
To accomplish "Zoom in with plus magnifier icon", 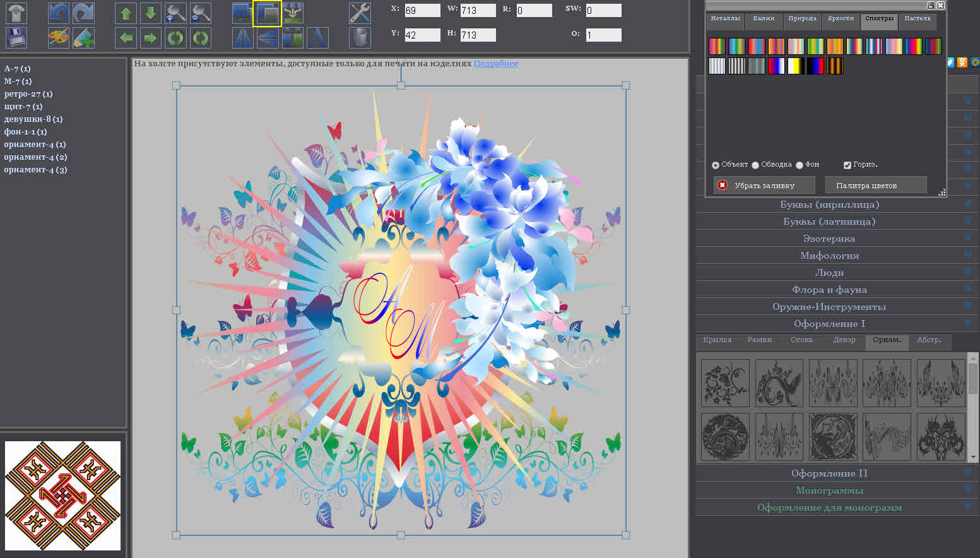I will coord(175,13).
